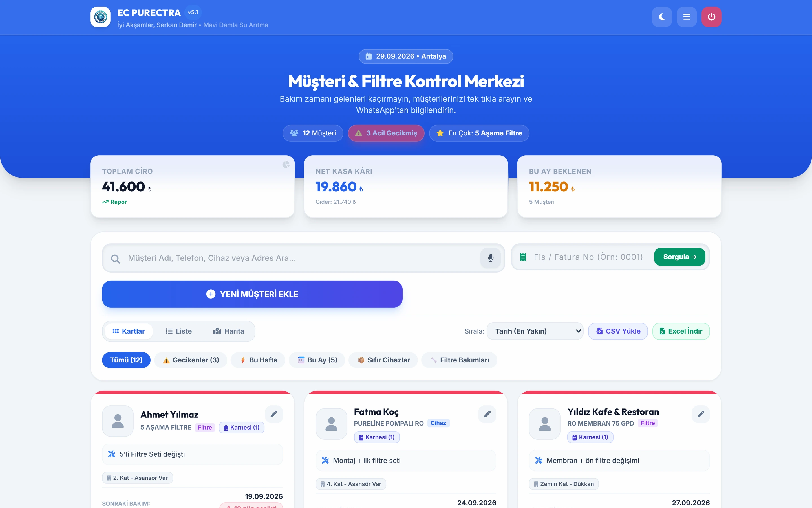
Task: Click the customer search input field
Action: click(303, 258)
